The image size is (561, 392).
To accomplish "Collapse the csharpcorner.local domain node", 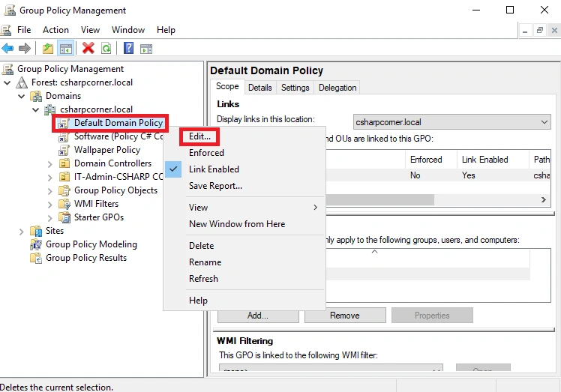I will pos(35,109).
